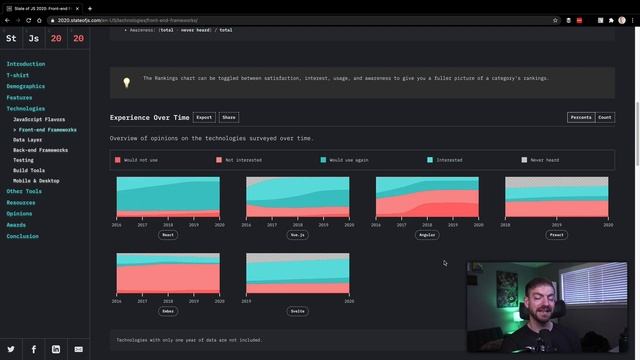Open the extensions puzzle icon

point(611,20)
